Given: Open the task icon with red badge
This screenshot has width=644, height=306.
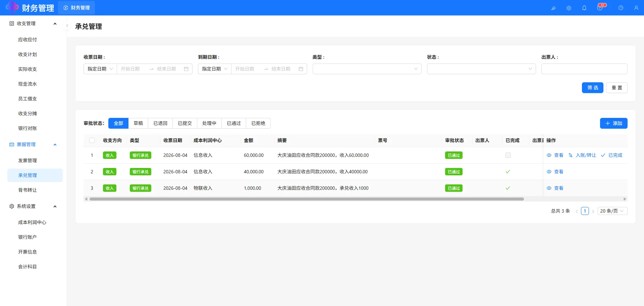Looking at the screenshot, I should click(600, 8).
